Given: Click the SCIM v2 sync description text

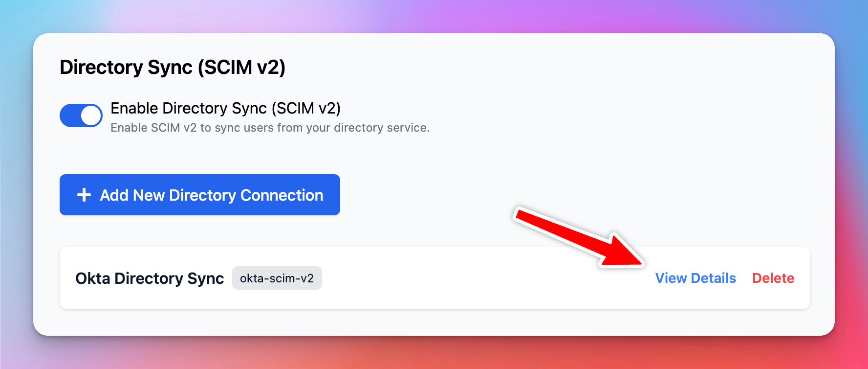Looking at the screenshot, I should point(270,128).
